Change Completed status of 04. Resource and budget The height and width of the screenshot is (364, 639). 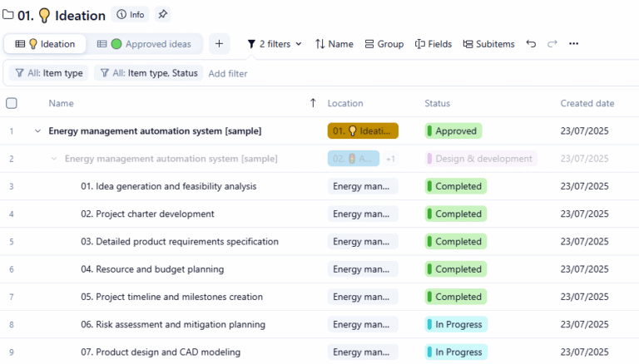click(456, 269)
